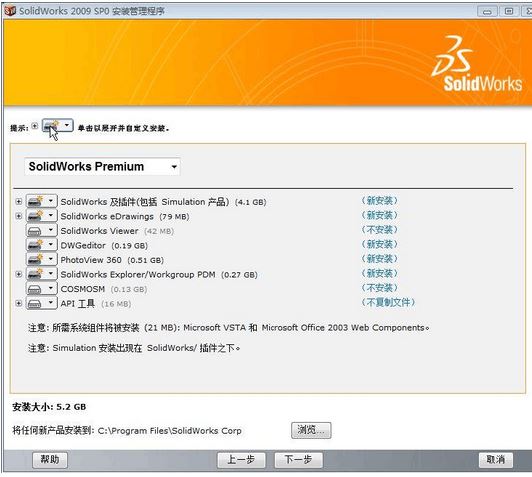Screen dimensions: 532x477
Task: Select the SolidWorks eDrawings (79 MB) text
Action: (125, 216)
